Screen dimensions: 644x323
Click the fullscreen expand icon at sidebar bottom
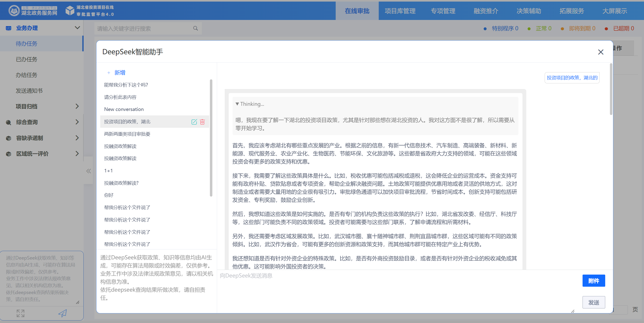[20, 313]
